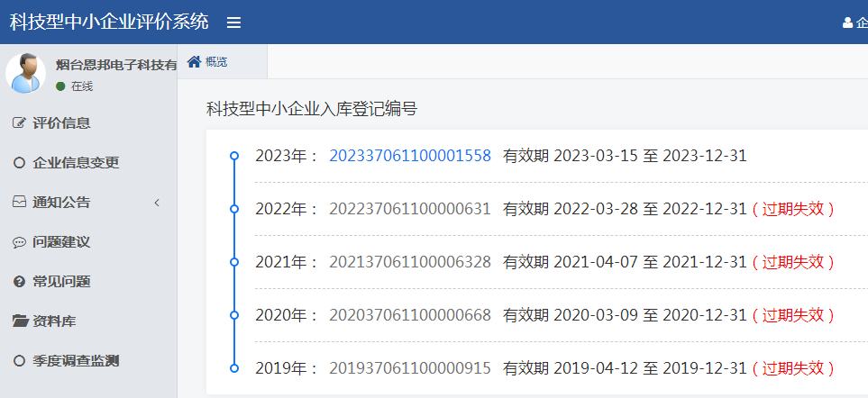Switch to the 概览 tab
Viewport: 868px width, 398px height.
(216, 62)
